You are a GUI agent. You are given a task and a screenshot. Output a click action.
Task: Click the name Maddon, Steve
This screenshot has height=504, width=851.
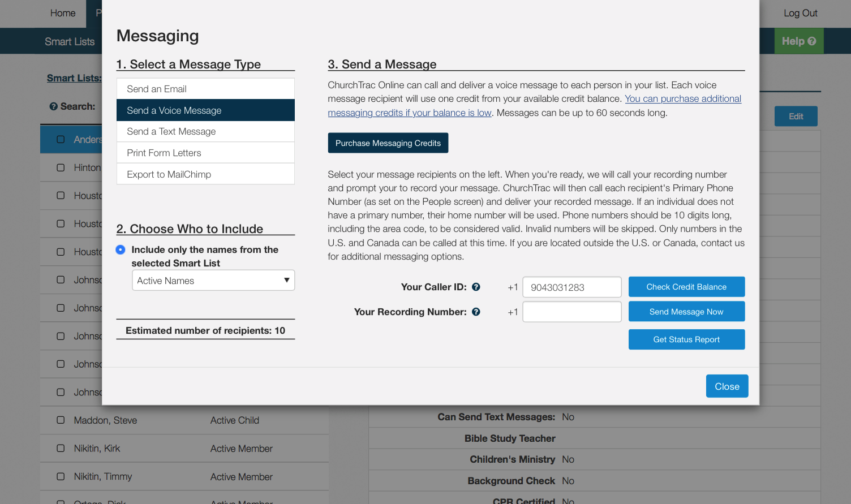click(x=105, y=420)
